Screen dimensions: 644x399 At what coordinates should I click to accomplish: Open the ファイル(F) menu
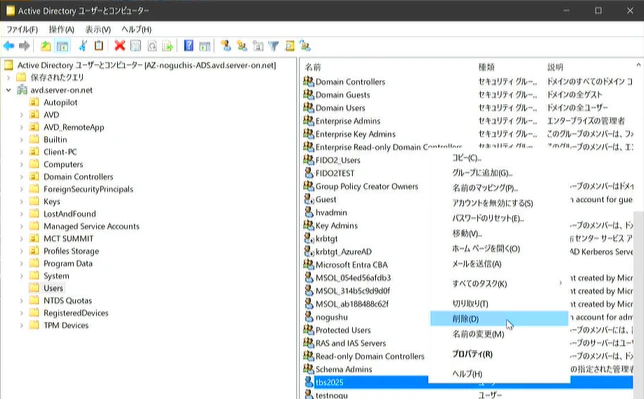pyautogui.click(x=22, y=29)
